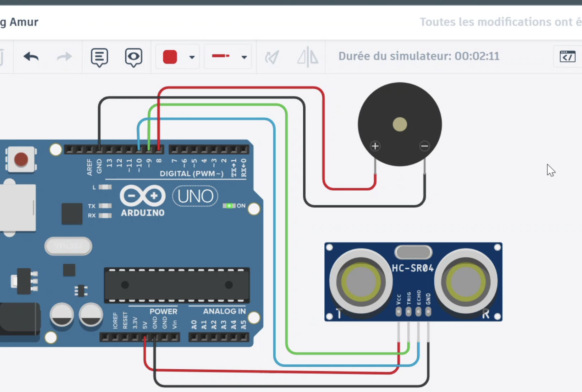Expand the wire type dropdown arrow
The image size is (582, 392).
[244, 57]
